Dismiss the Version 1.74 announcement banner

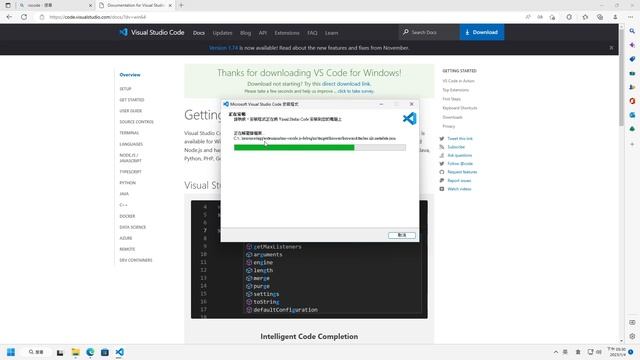(611, 48)
